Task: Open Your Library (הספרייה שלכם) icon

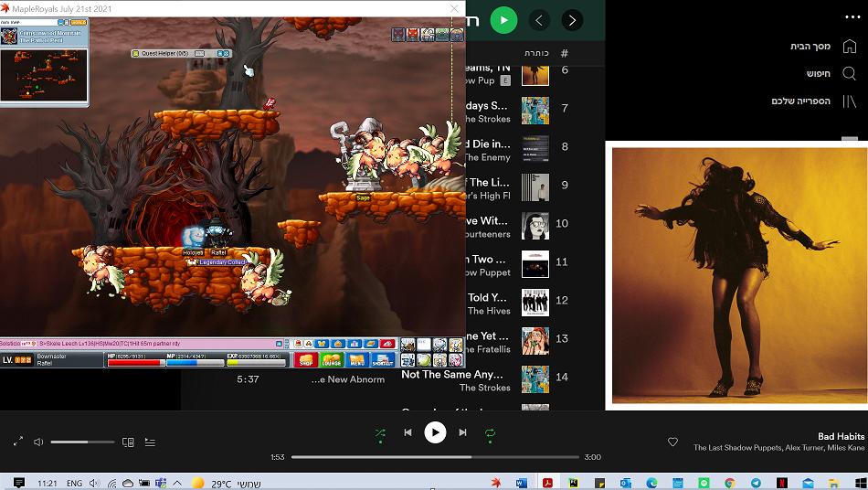Action: (x=849, y=101)
